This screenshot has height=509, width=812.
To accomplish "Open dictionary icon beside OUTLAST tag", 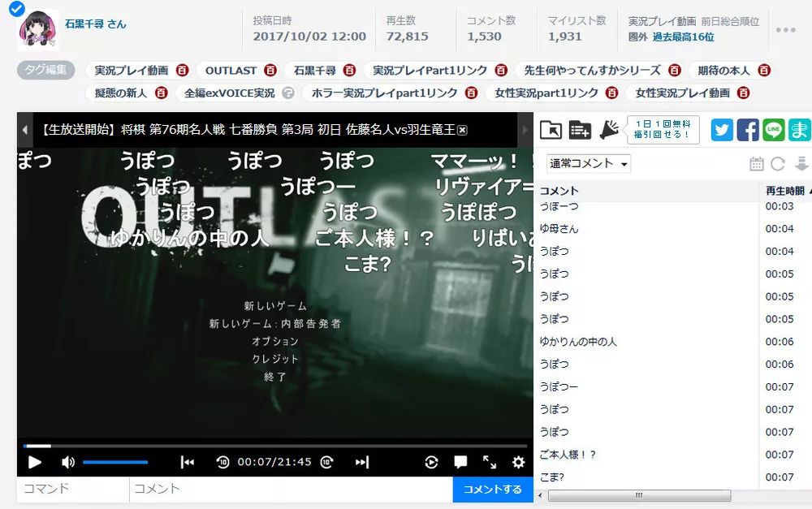I will coord(270,70).
